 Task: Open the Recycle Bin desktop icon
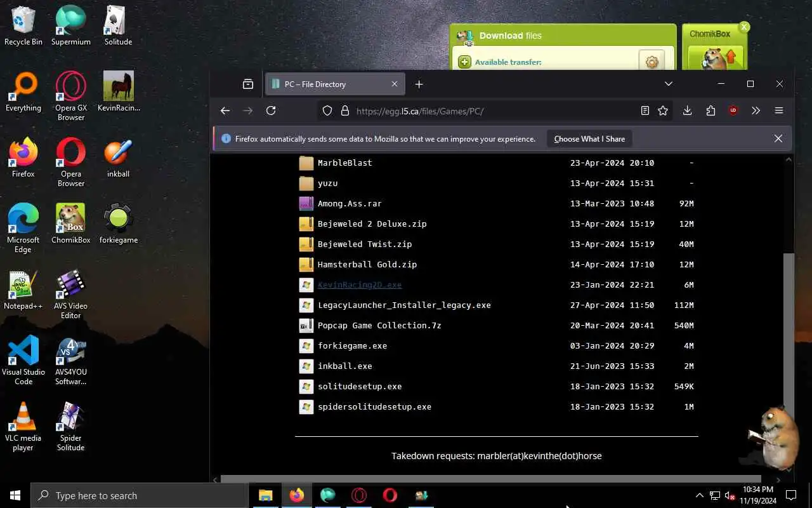point(23,26)
